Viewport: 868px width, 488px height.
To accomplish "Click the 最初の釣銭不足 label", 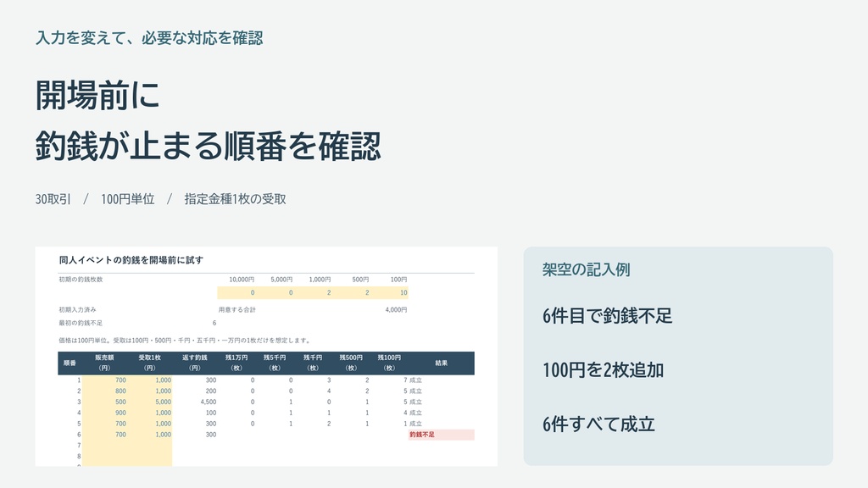I will tap(81, 323).
